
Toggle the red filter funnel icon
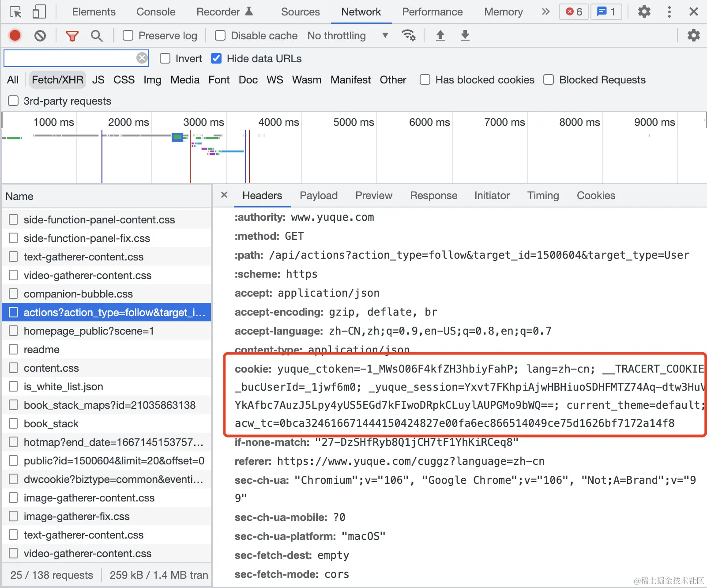72,36
